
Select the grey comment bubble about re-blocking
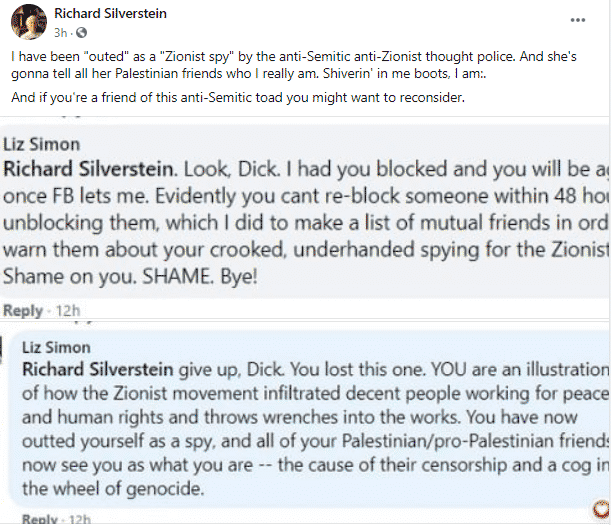pyautogui.click(x=306, y=212)
